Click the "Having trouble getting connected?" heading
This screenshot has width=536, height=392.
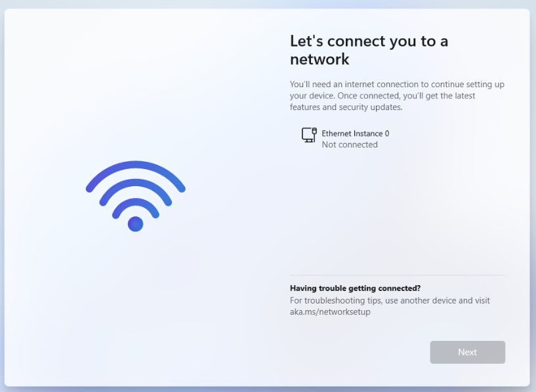tap(355, 288)
